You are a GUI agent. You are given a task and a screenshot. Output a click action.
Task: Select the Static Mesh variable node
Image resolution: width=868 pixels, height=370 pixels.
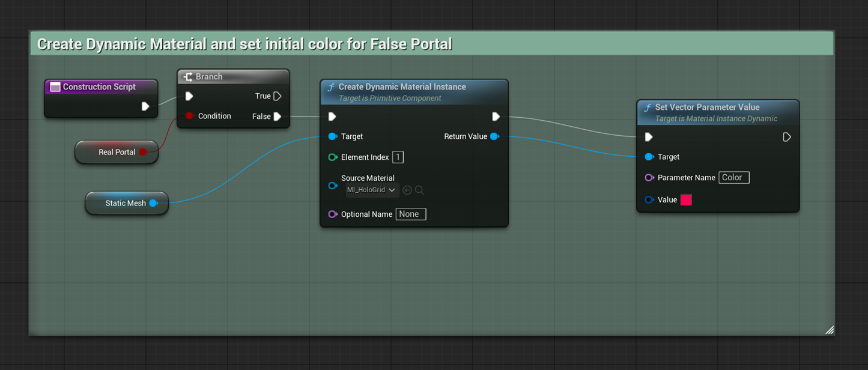[127, 203]
